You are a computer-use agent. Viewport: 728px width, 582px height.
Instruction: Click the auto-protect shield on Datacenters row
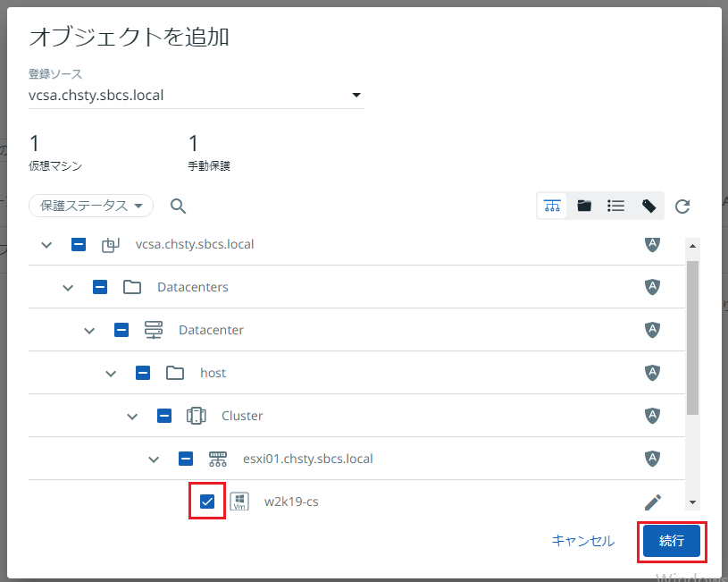(652, 287)
